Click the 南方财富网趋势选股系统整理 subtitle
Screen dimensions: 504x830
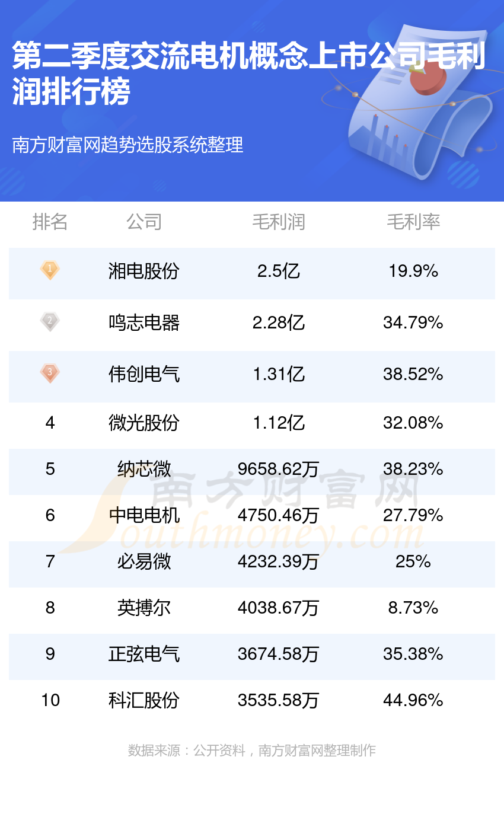[x=128, y=145]
